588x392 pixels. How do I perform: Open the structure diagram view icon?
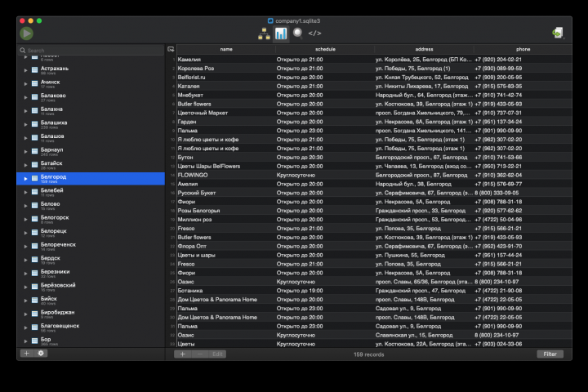(264, 33)
